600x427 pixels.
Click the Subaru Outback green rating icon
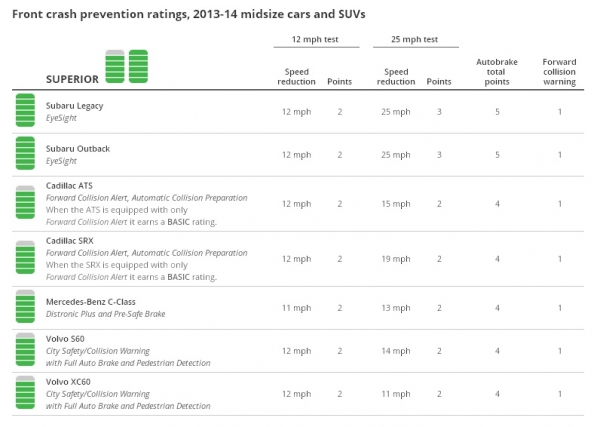coord(25,153)
